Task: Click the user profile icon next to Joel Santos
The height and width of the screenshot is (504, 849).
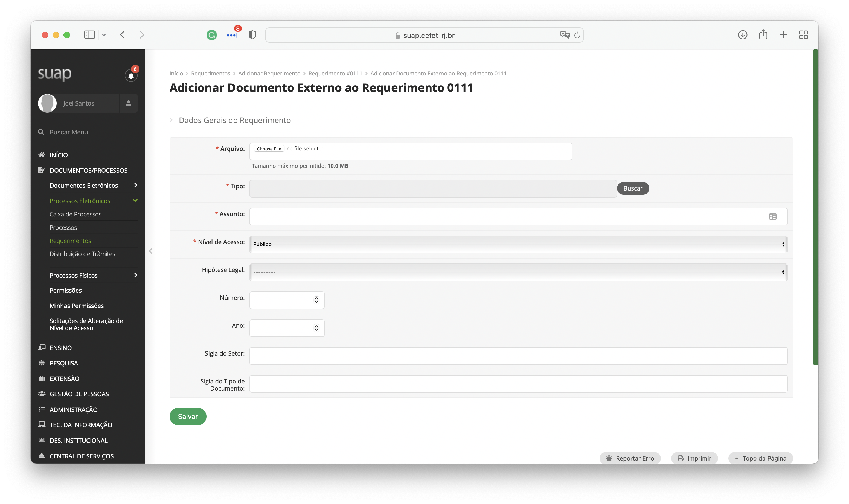Action: click(x=129, y=103)
